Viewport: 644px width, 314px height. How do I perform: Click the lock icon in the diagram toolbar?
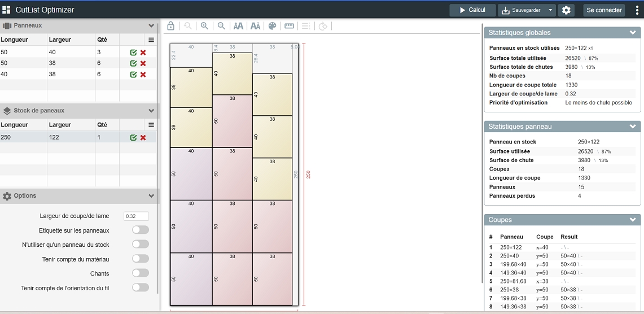[170, 26]
